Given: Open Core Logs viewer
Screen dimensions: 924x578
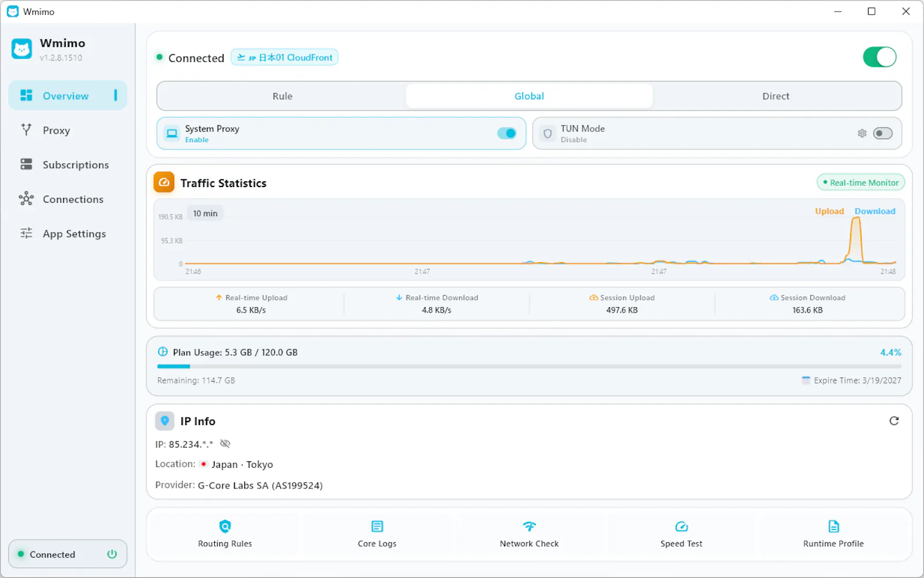Looking at the screenshot, I should point(377,534).
